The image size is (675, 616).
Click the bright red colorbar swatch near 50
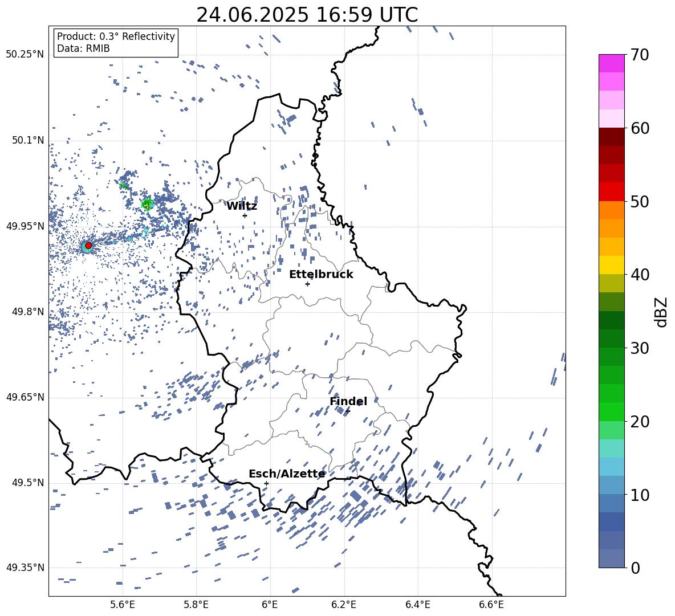click(611, 192)
